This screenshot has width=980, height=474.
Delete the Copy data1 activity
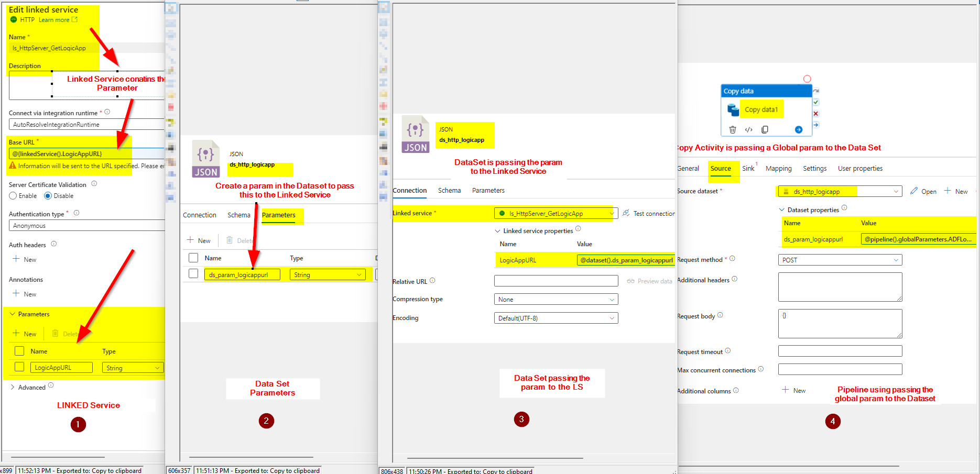[x=733, y=129]
